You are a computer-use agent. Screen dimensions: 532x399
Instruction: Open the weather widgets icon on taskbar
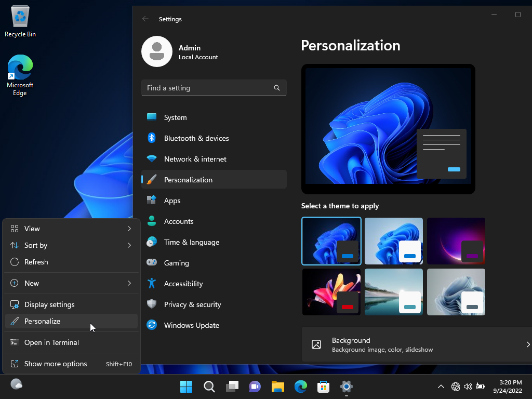coord(16,384)
